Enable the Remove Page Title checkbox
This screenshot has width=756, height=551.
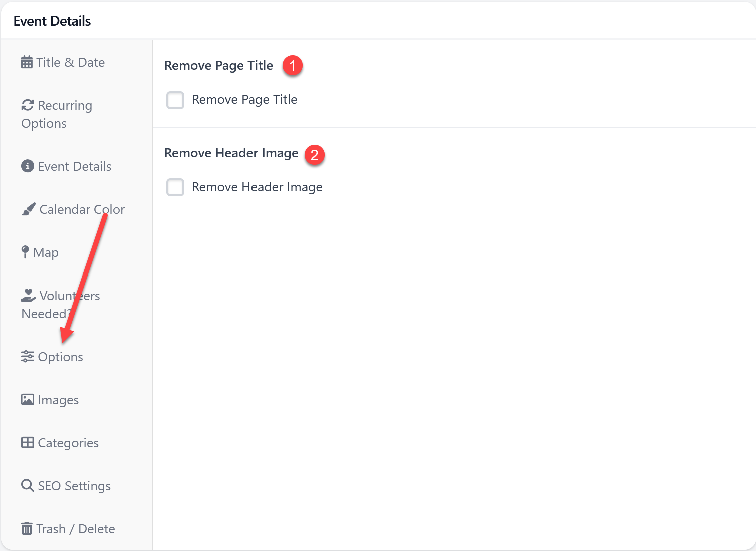(175, 100)
